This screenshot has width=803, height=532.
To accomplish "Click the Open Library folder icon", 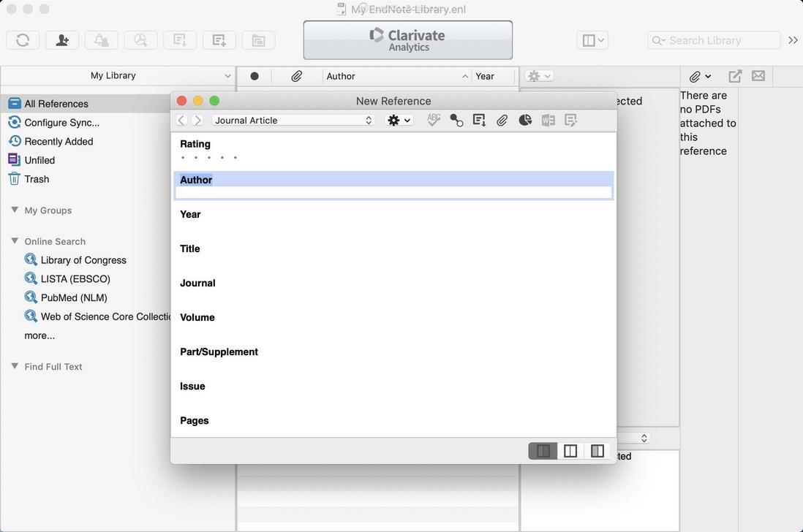I will coord(259,40).
